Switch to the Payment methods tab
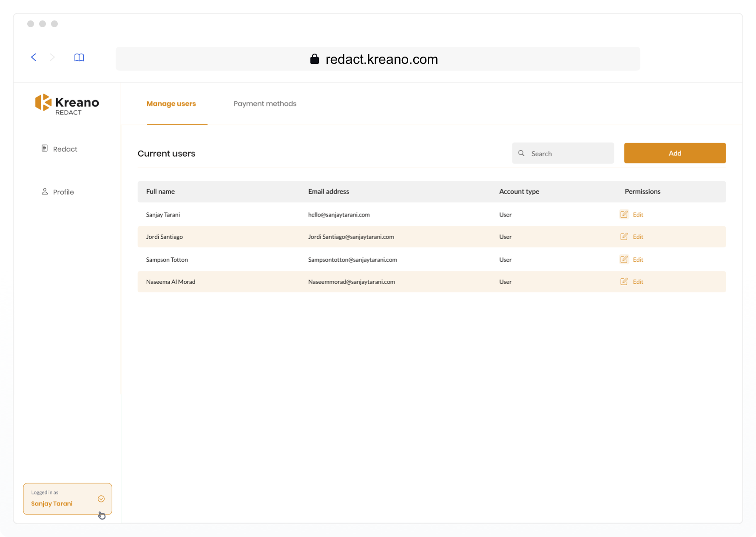 (265, 103)
